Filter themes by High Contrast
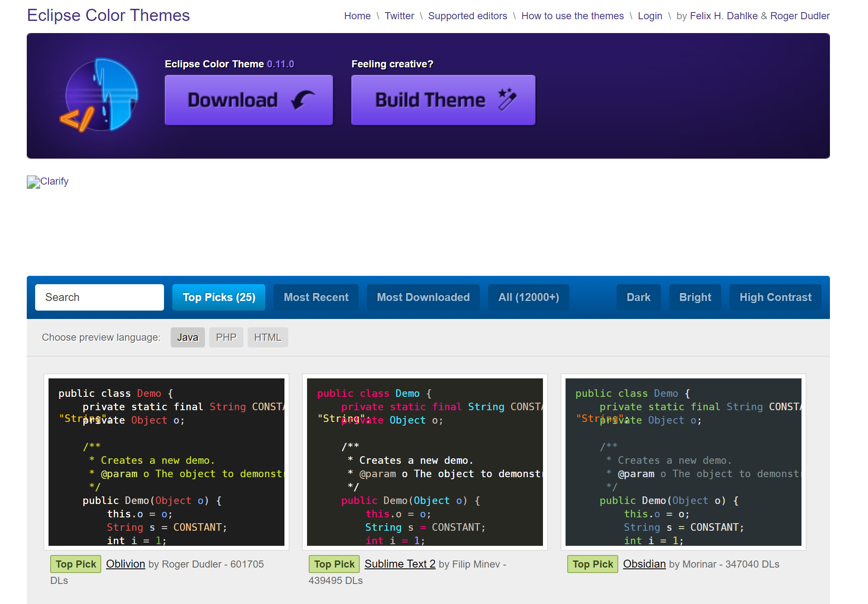 pyautogui.click(x=775, y=297)
